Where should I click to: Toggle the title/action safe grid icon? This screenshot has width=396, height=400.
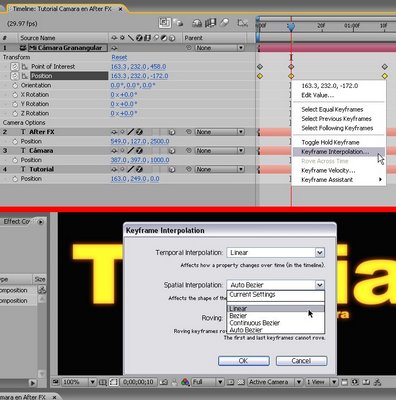point(103,382)
